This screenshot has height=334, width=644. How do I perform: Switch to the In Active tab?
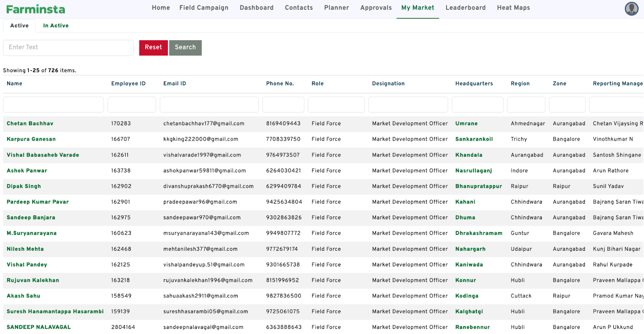coord(56,26)
